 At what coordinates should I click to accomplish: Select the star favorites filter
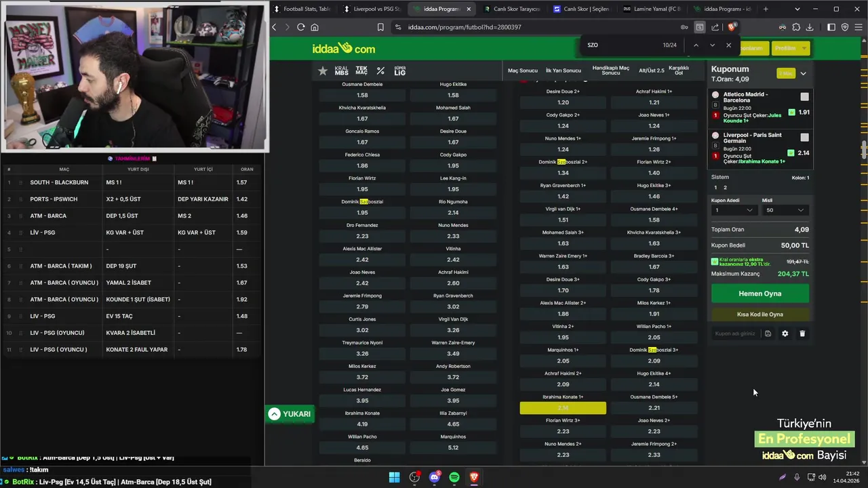[323, 70]
